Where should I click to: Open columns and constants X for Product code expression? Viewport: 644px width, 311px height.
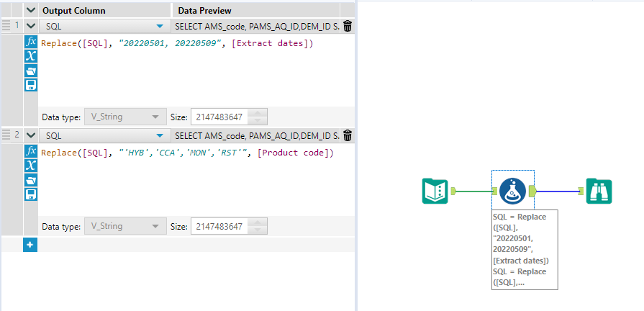tap(31, 166)
